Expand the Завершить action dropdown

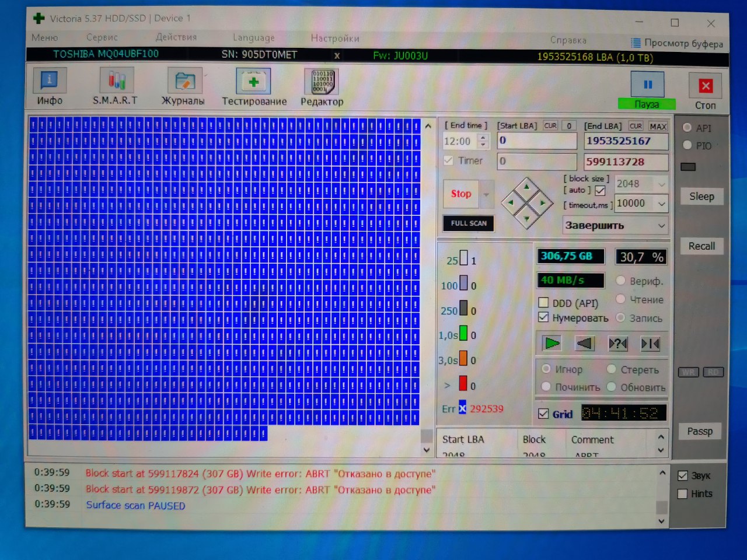662,226
